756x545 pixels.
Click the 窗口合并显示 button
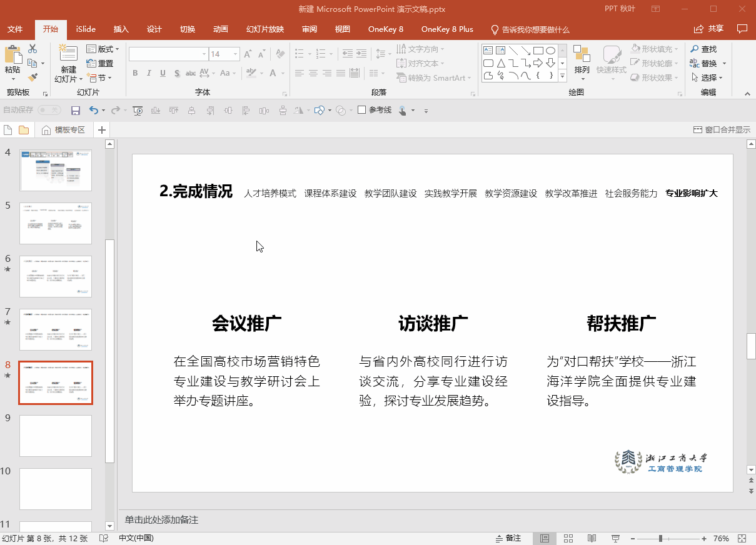pyautogui.click(x=722, y=130)
